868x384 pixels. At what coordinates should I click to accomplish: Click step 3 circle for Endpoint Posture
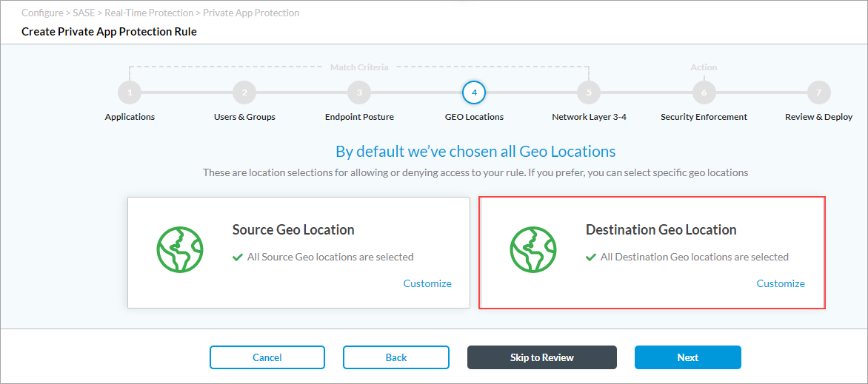[x=359, y=93]
